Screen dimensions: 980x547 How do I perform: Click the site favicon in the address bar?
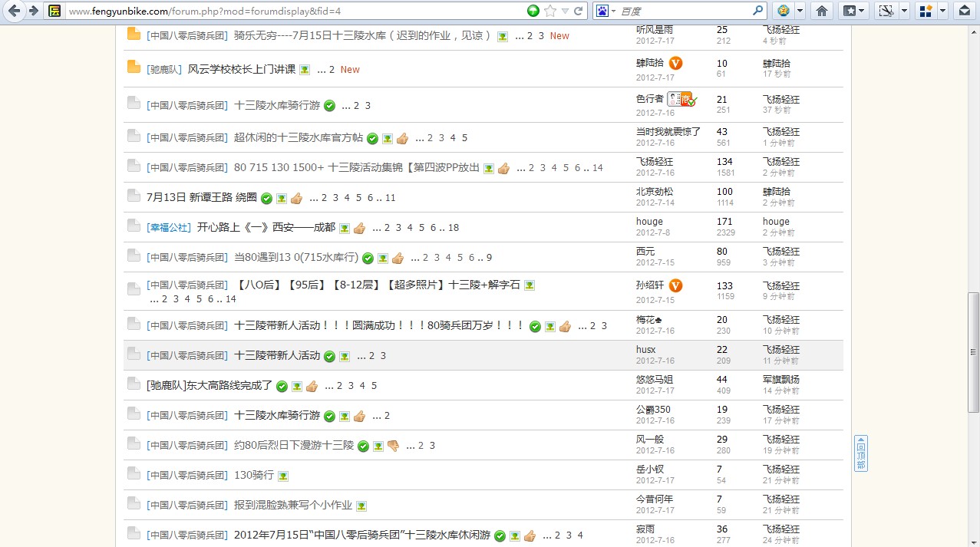tap(53, 11)
